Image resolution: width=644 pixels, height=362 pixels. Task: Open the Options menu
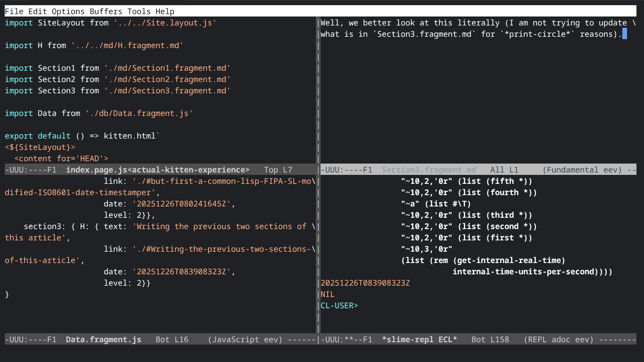click(68, 11)
